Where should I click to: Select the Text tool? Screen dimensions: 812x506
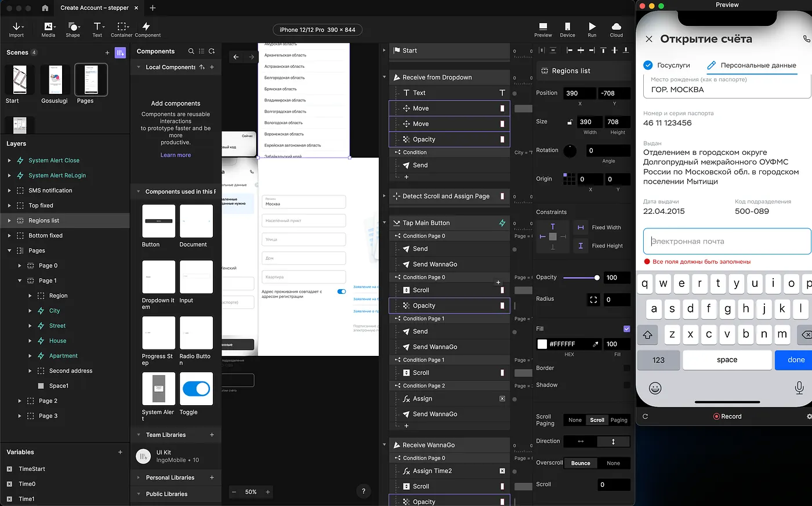[97, 30]
